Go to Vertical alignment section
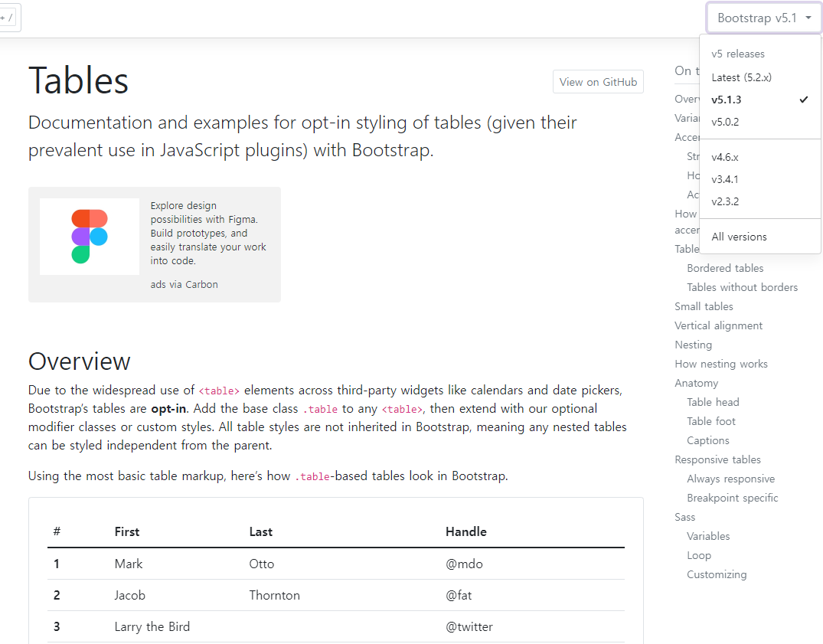This screenshot has height=644, width=823. tap(718, 325)
